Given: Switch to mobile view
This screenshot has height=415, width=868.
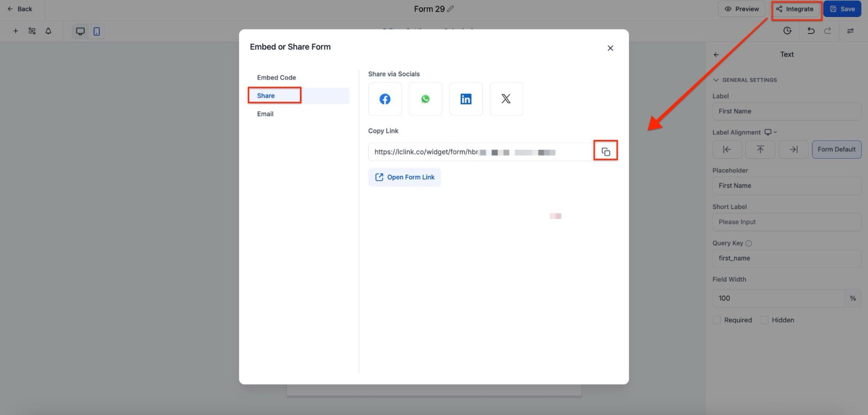Looking at the screenshot, I should pos(97,31).
